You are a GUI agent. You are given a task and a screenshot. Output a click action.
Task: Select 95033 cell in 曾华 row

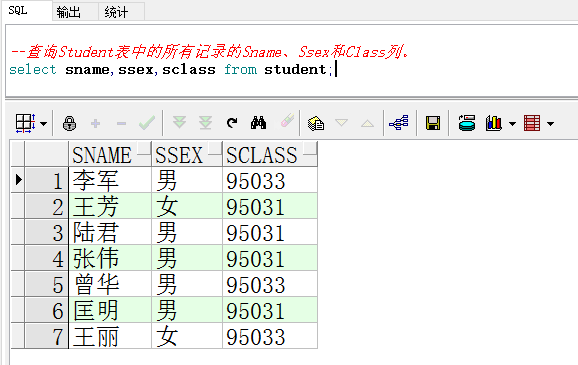click(x=270, y=284)
